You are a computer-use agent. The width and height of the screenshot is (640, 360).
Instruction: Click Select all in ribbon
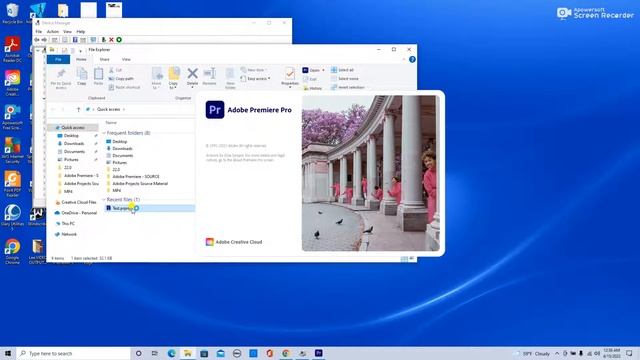click(342, 70)
